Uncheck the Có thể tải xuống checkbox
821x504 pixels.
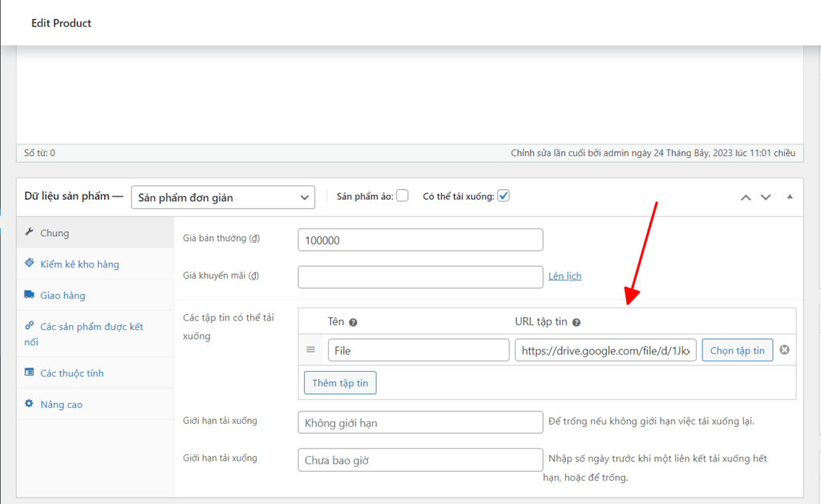pos(504,196)
